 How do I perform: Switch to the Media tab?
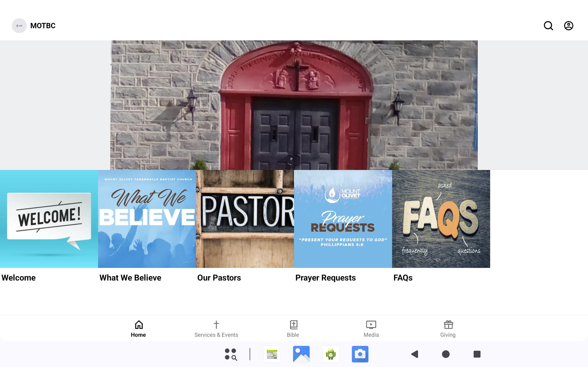pyautogui.click(x=371, y=329)
